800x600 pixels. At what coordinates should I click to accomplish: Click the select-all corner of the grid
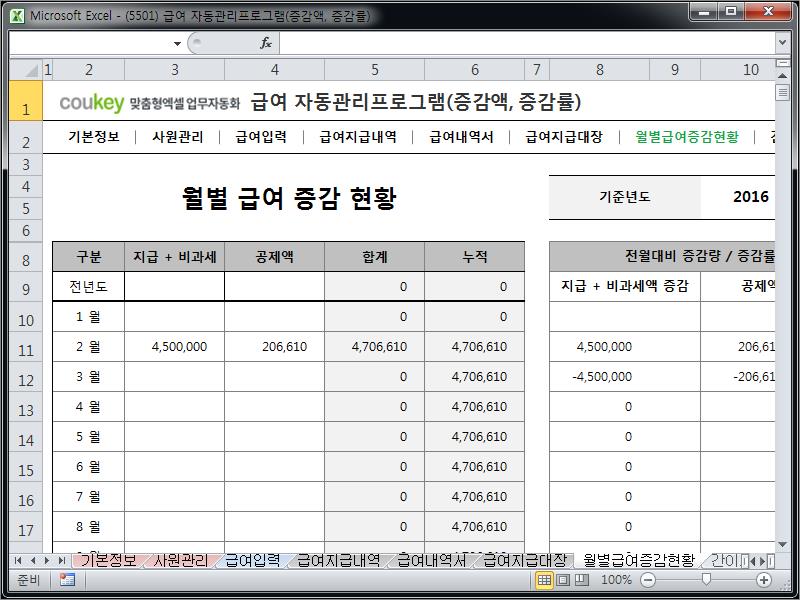tap(26, 69)
